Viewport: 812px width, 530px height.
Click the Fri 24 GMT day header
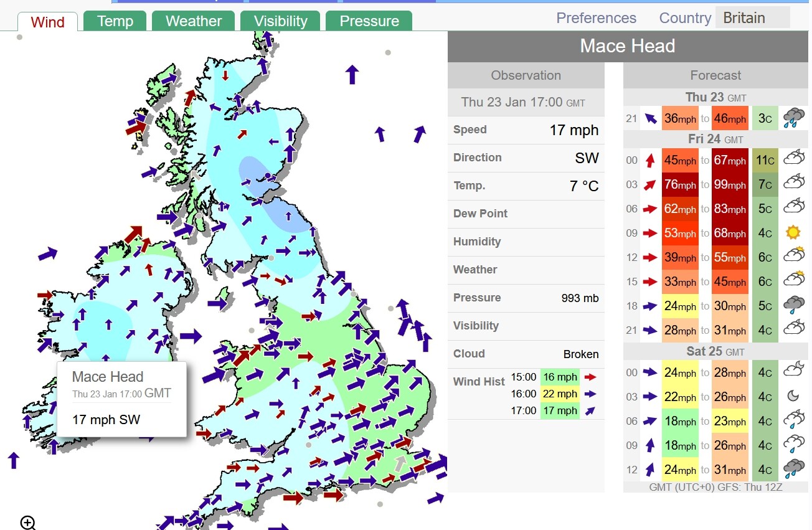point(715,139)
